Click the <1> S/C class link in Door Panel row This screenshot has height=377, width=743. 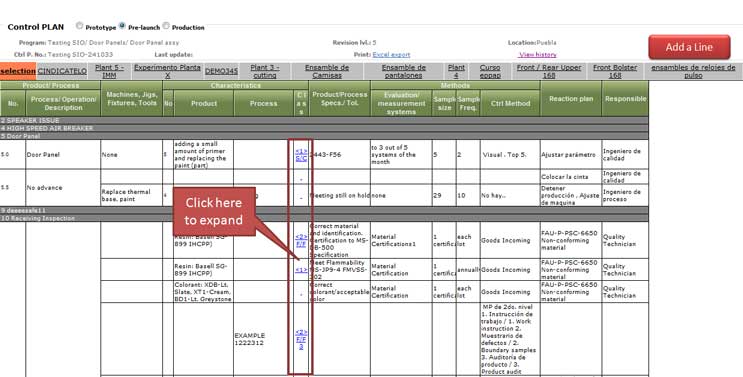(301, 155)
